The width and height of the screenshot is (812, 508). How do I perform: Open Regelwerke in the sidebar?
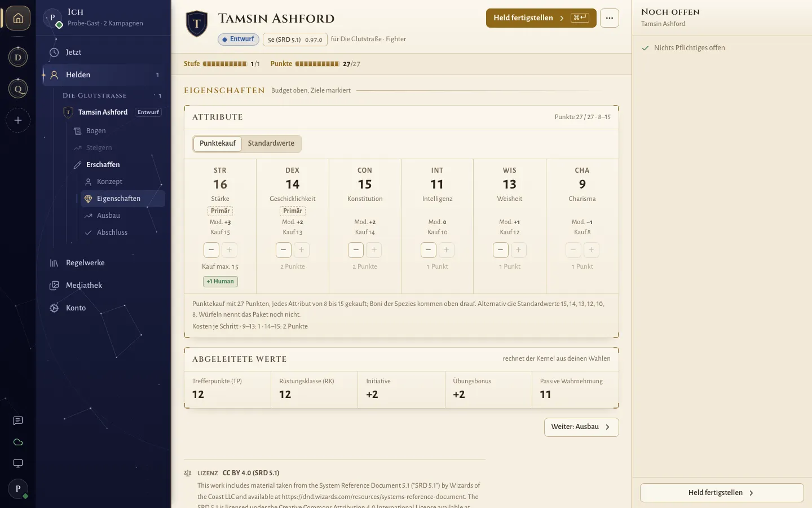(x=104, y=263)
